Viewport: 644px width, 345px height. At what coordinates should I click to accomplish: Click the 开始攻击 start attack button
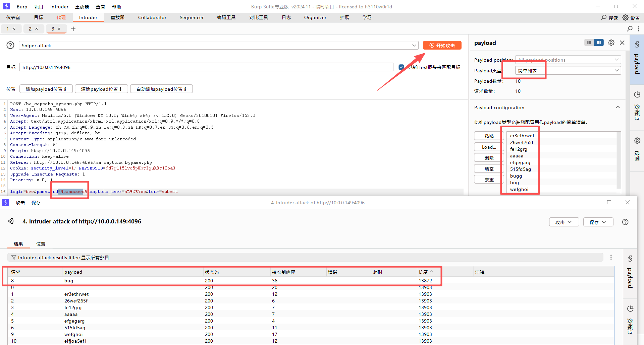point(442,45)
